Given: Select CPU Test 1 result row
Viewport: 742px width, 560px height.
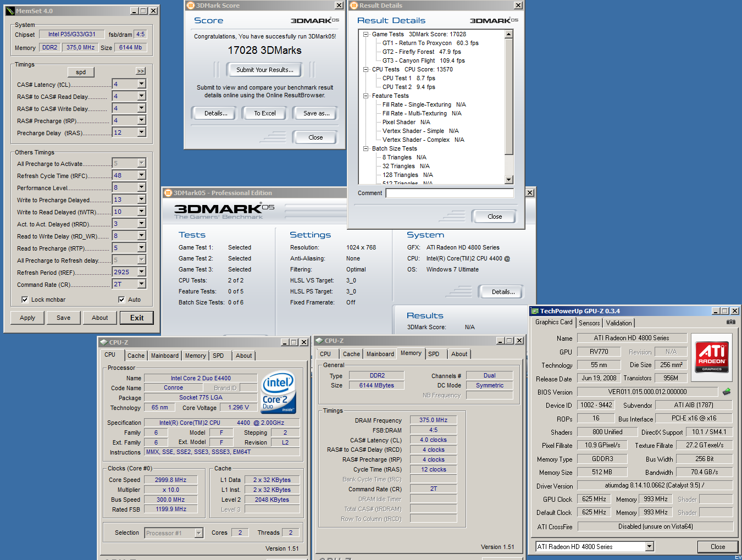Looking at the screenshot, I should click(409, 78).
